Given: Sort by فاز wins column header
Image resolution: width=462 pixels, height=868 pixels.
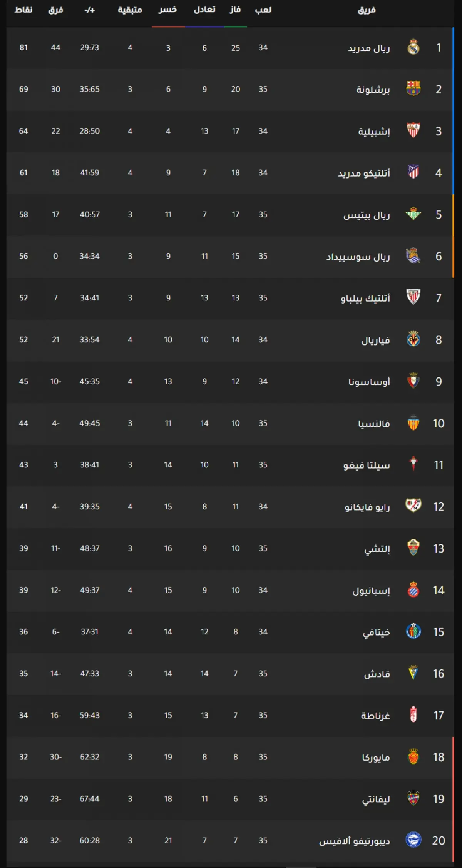Looking at the screenshot, I should pos(235,10).
